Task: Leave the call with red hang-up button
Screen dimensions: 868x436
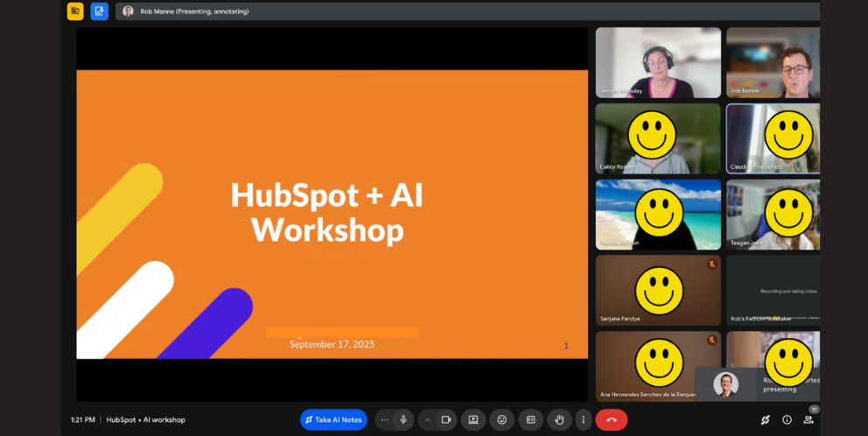Action: point(611,419)
